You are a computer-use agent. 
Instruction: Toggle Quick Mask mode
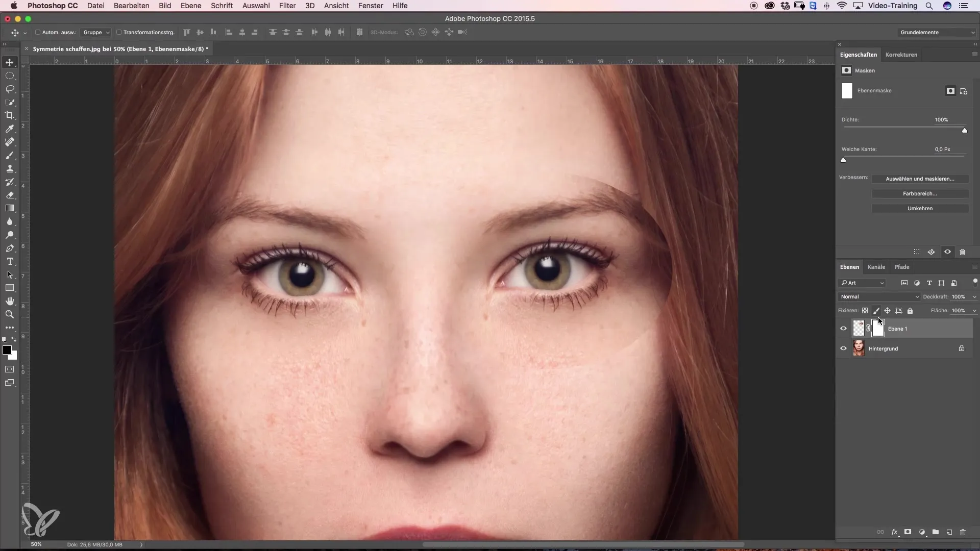pyautogui.click(x=10, y=369)
